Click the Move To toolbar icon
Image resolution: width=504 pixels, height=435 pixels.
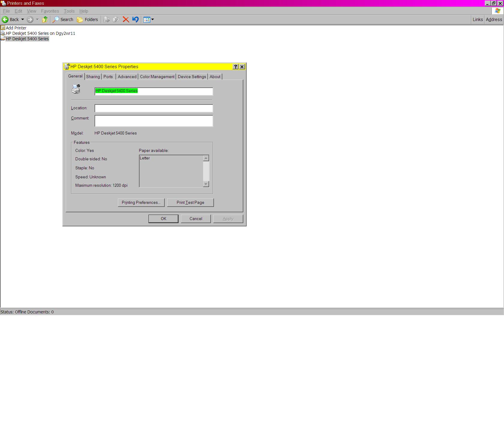(106, 20)
